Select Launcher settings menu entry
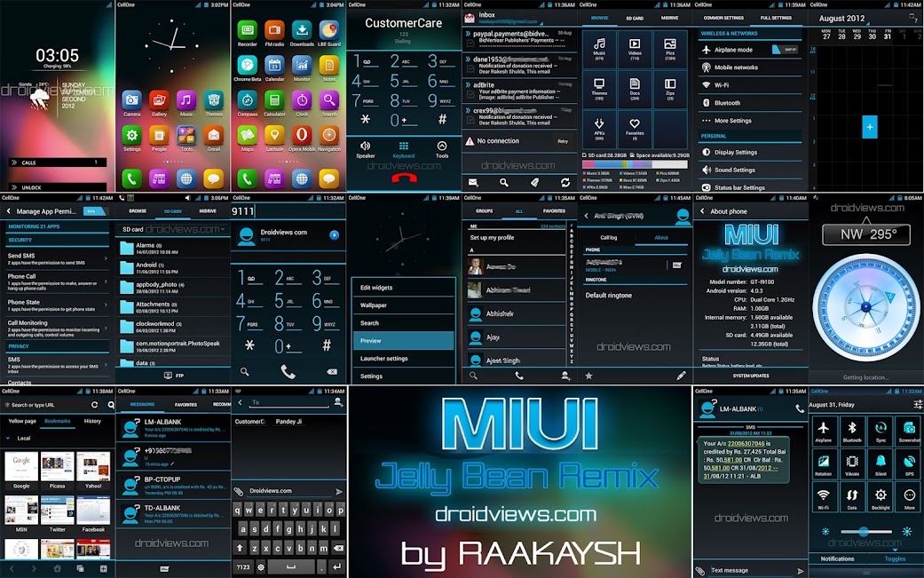The height and width of the screenshot is (578, 924). [x=404, y=358]
